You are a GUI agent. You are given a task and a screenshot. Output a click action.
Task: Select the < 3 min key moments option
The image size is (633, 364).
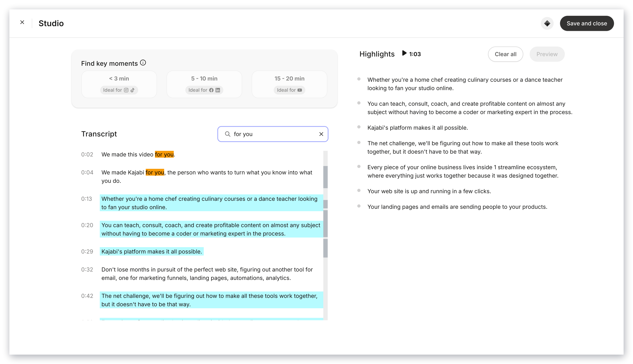tap(119, 84)
